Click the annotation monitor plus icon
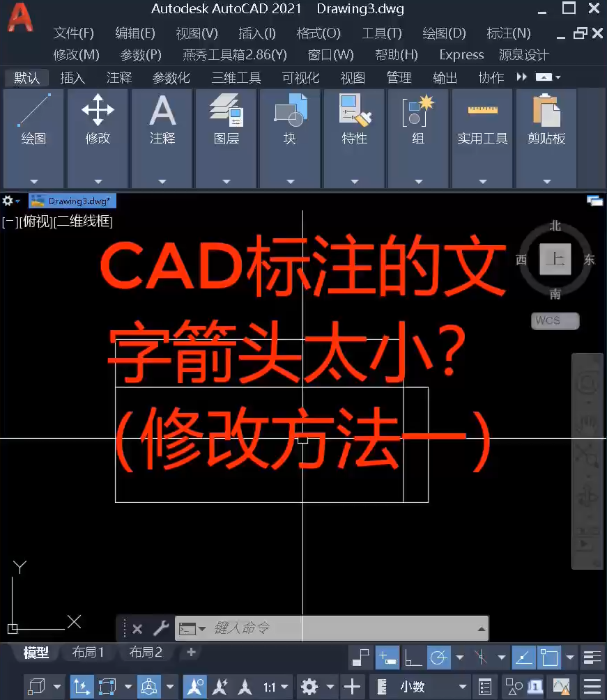 pyautogui.click(x=352, y=687)
